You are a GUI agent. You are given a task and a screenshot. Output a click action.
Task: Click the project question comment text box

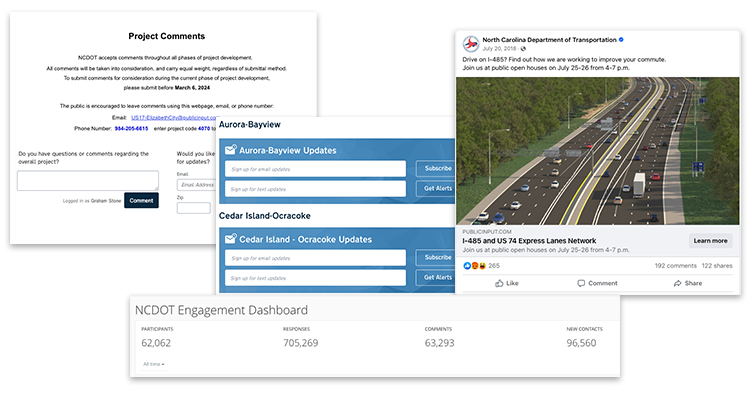click(87, 180)
